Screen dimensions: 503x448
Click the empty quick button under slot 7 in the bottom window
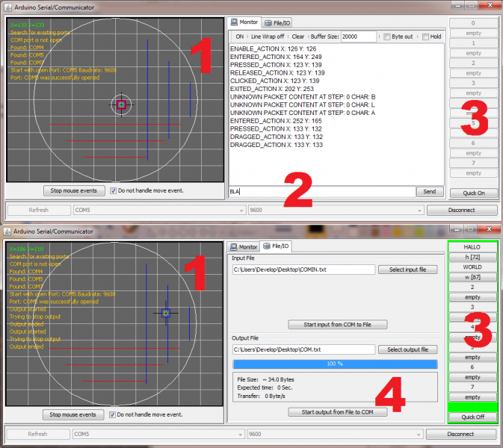pos(472,397)
